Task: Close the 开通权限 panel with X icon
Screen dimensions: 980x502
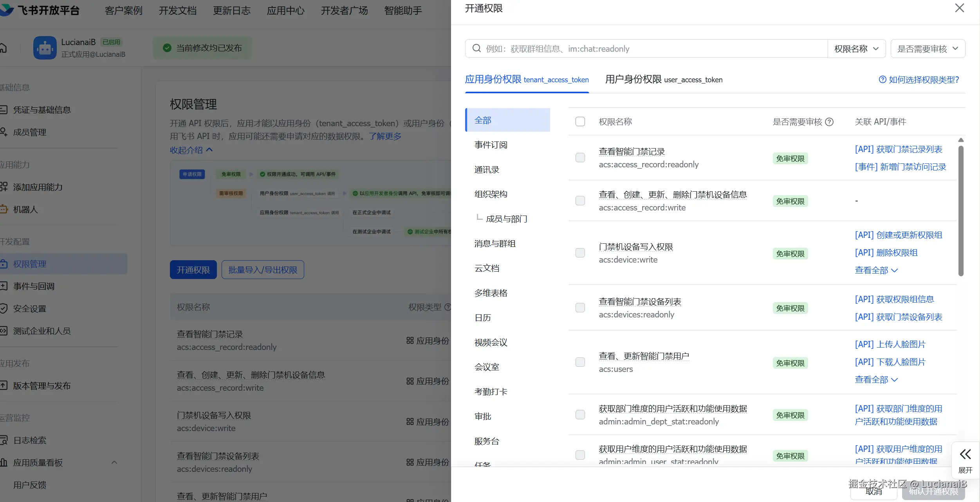Action: click(959, 8)
